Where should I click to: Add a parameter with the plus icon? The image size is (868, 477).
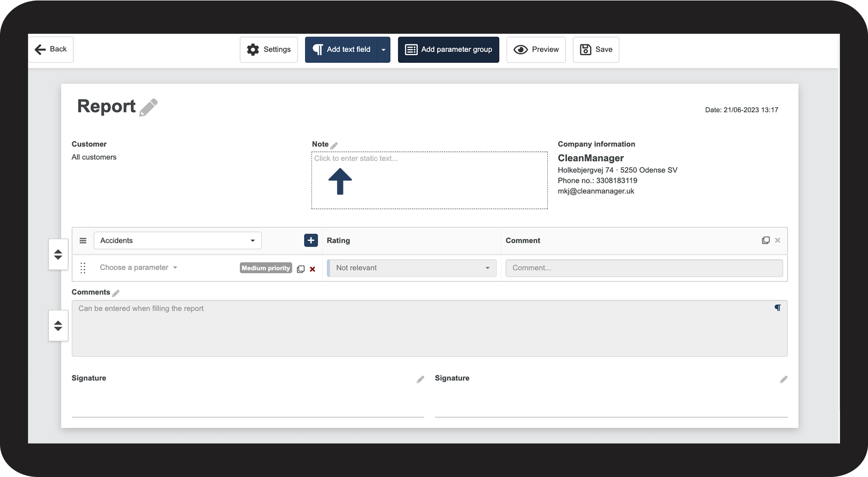coord(311,240)
